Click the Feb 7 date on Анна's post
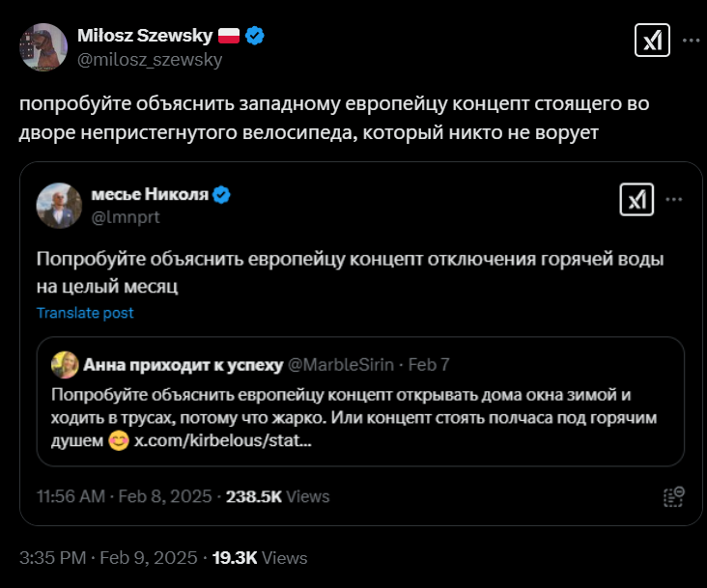The image size is (707, 588). click(429, 365)
